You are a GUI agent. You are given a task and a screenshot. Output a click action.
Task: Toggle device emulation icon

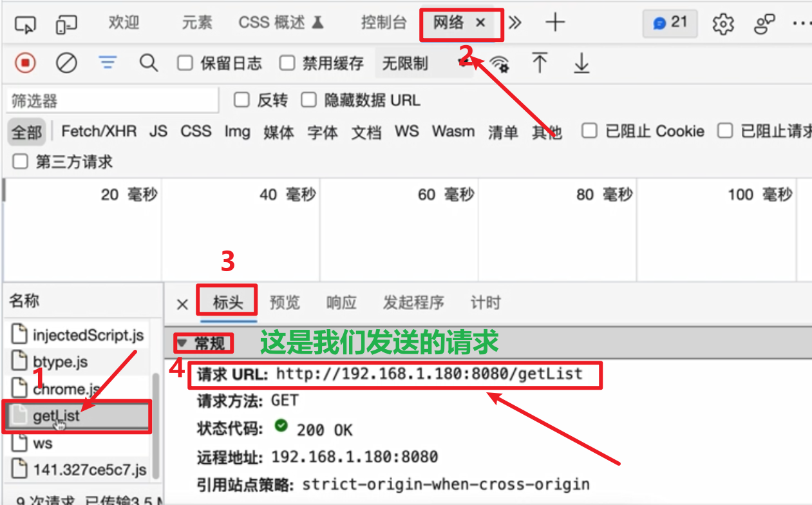[x=66, y=24]
